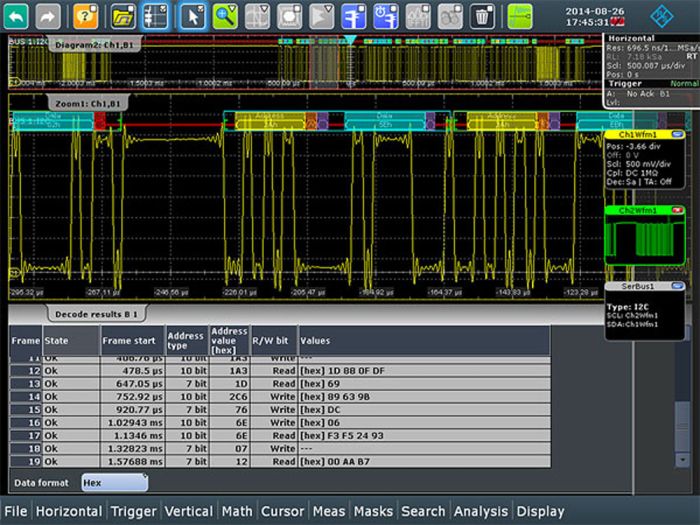Image resolution: width=700 pixels, height=525 pixels.
Task: Click the trash can Delete icon
Action: [x=482, y=17]
